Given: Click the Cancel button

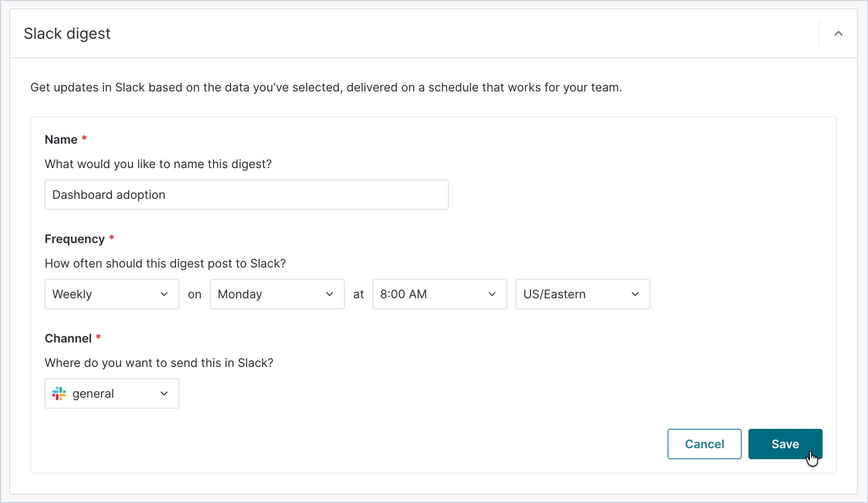Looking at the screenshot, I should (705, 444).
